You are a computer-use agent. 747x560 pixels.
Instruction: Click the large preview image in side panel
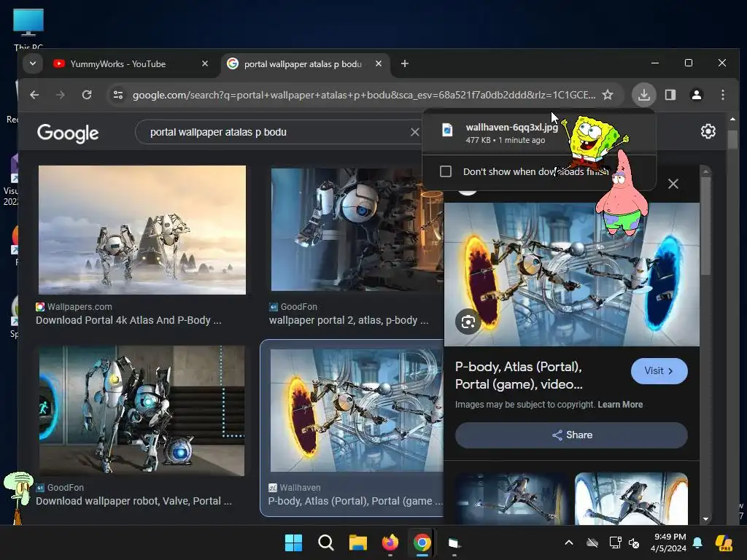pyautogui.click(x=572, y=275)
